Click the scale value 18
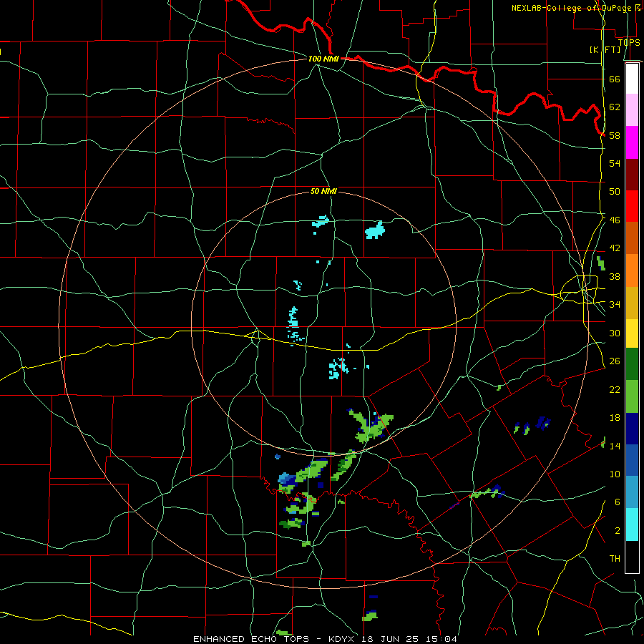 (x=615, y=418)
